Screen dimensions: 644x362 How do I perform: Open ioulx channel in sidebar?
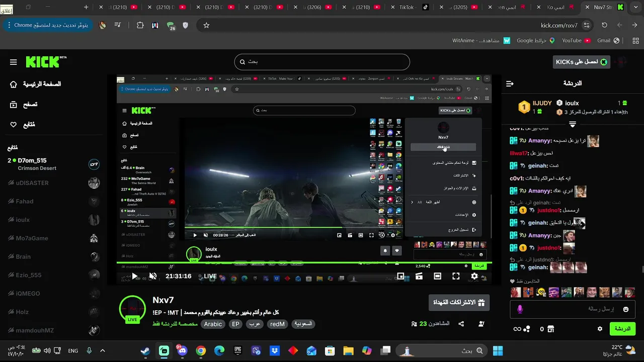(53, 220)
